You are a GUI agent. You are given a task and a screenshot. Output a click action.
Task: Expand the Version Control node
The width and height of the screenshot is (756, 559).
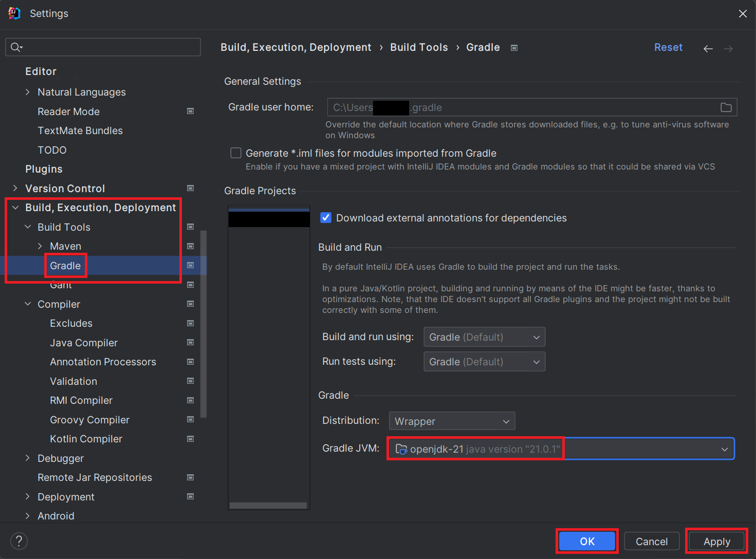coord(15,189)
